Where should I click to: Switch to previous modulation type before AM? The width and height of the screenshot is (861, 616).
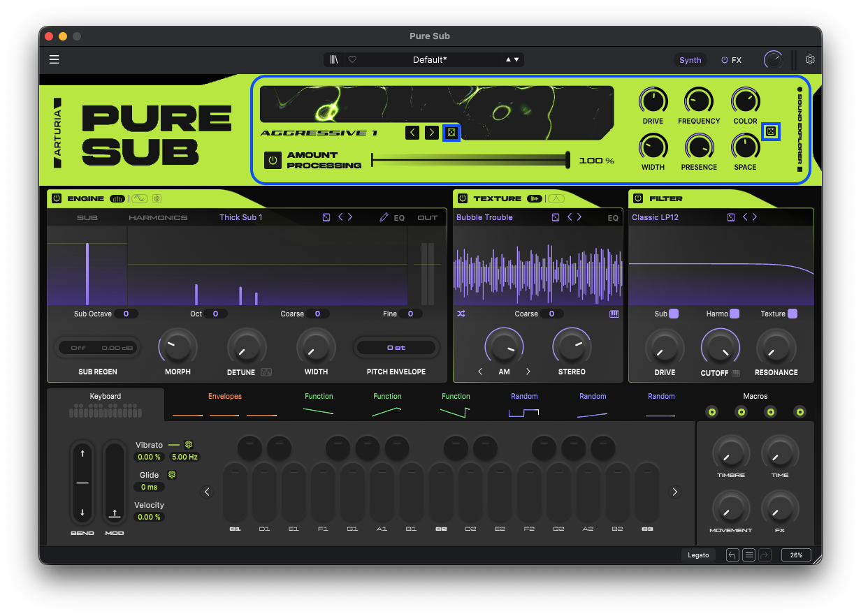(x=480, y=372)
